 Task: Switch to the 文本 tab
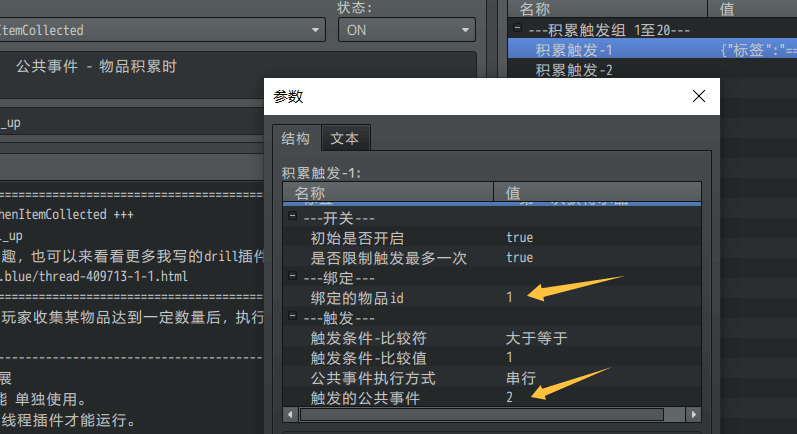click(x=345, y=139)
